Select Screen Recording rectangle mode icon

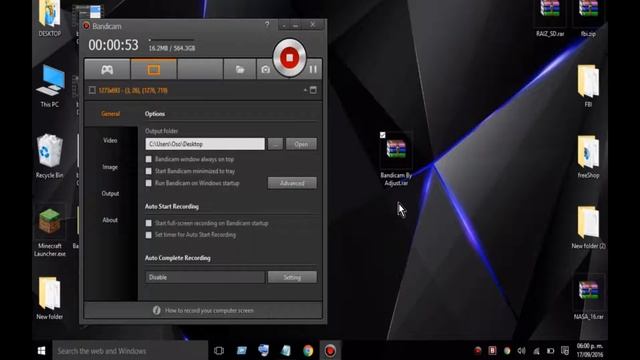[x=154, y=69]
